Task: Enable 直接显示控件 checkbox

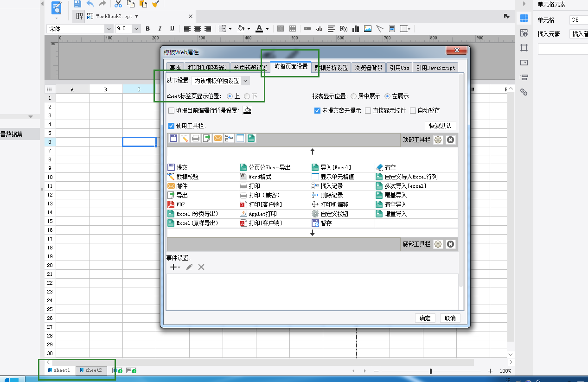Action: click(x=368, y=110)
